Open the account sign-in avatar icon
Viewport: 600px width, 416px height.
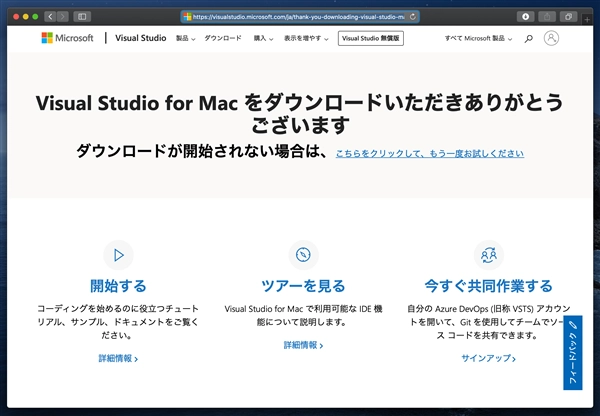point(551,38)
